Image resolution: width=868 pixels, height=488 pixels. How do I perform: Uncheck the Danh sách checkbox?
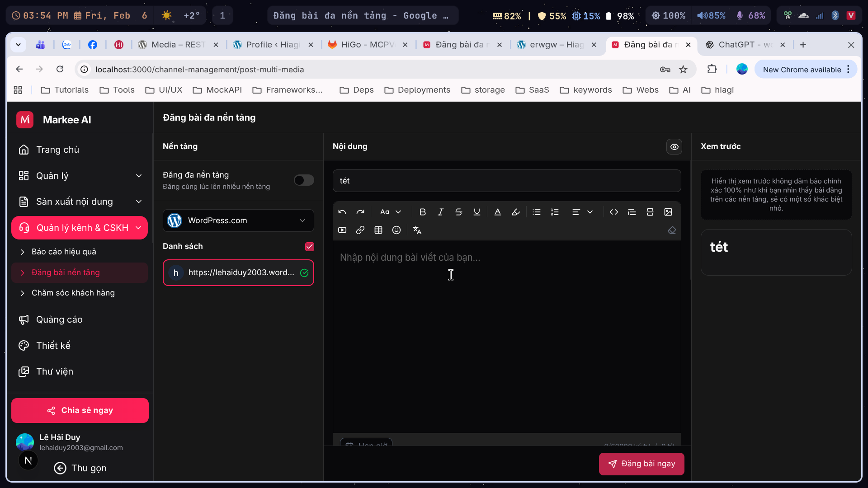(310, 247)
